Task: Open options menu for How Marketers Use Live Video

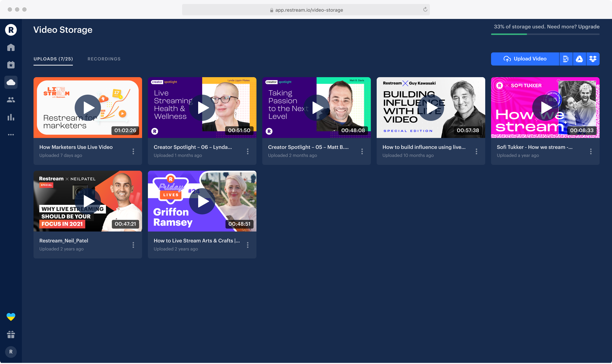Action: (134, 152)
